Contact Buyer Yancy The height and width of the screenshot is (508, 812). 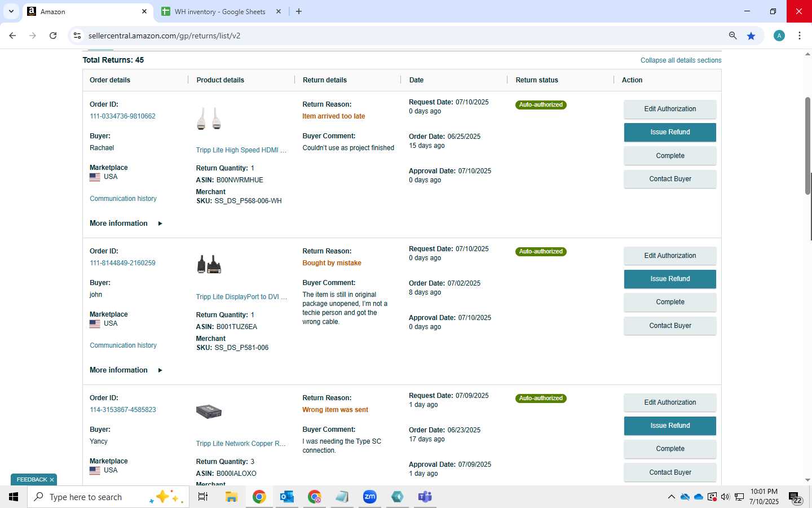pyautogui.click(x=670, y=472)
